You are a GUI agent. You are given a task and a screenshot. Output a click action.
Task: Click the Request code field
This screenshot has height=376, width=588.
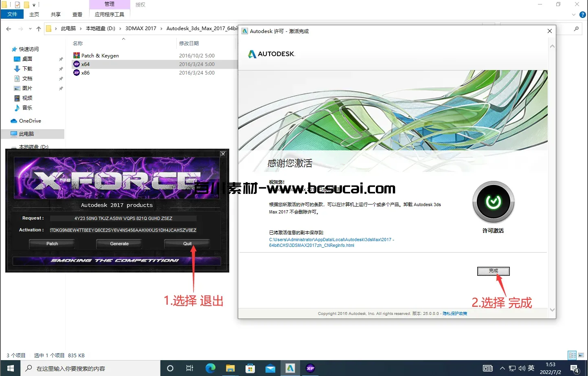pos(123,218)
